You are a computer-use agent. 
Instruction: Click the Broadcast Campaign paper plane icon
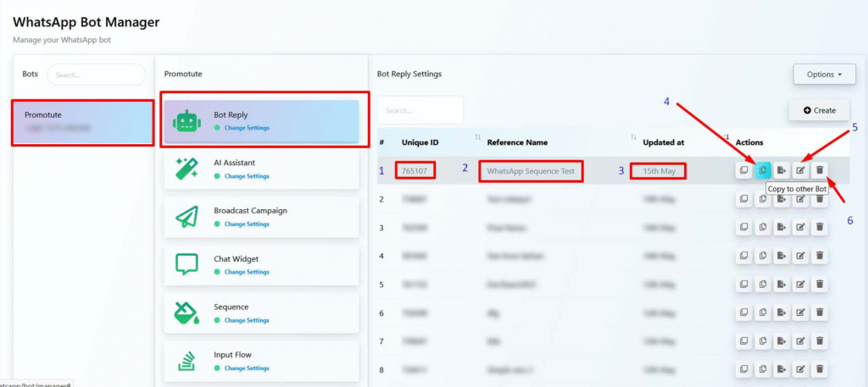click(x=186, y=217)
